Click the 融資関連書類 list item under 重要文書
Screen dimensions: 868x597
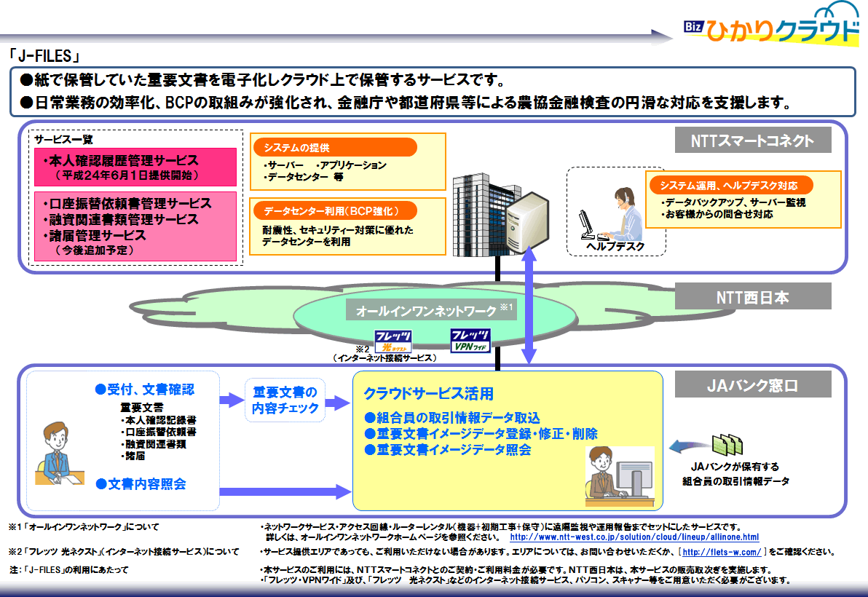pyautogui.click(x=154, y=443)
